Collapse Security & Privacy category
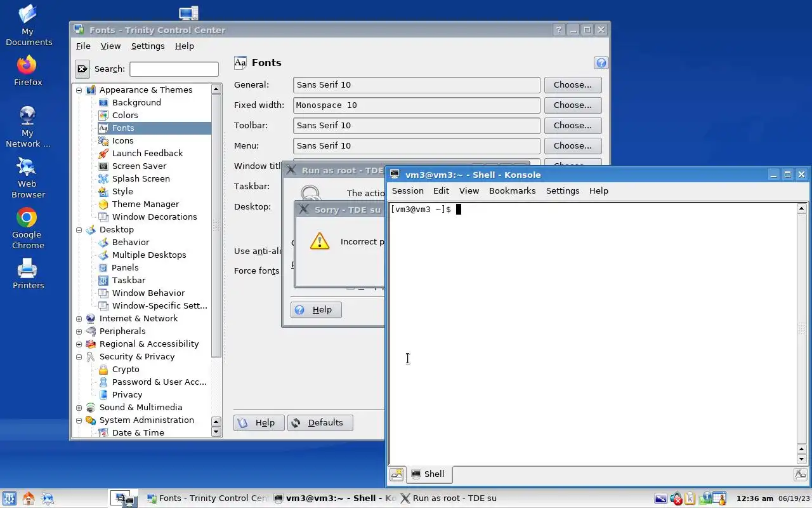This screenshot has width=812, height=508. [x=79, y=356]
